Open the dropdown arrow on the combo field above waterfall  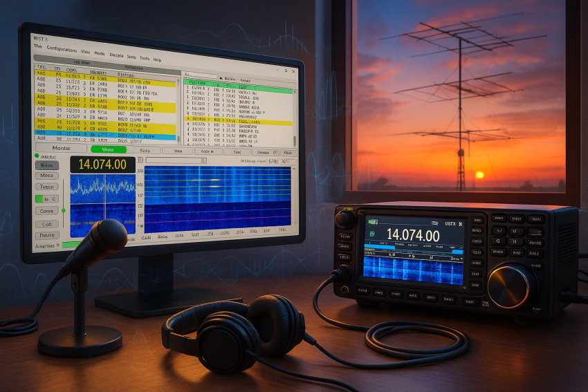tap(204, 161)
